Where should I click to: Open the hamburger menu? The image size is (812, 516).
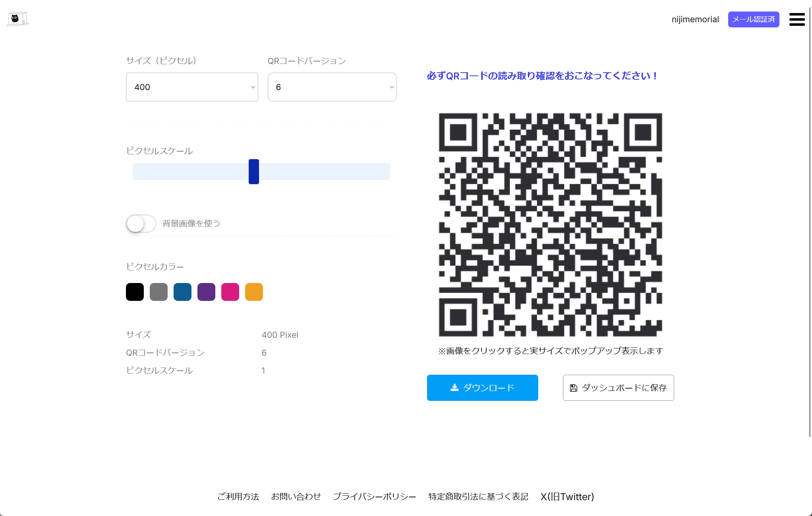click(797, 19)
